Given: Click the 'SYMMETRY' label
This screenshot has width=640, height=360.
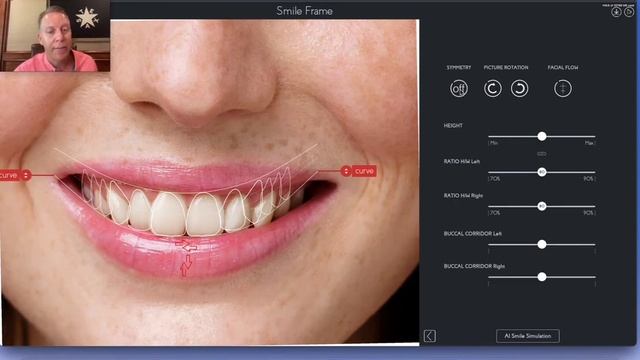Looking at the screenshot, I should click(459, 67).
